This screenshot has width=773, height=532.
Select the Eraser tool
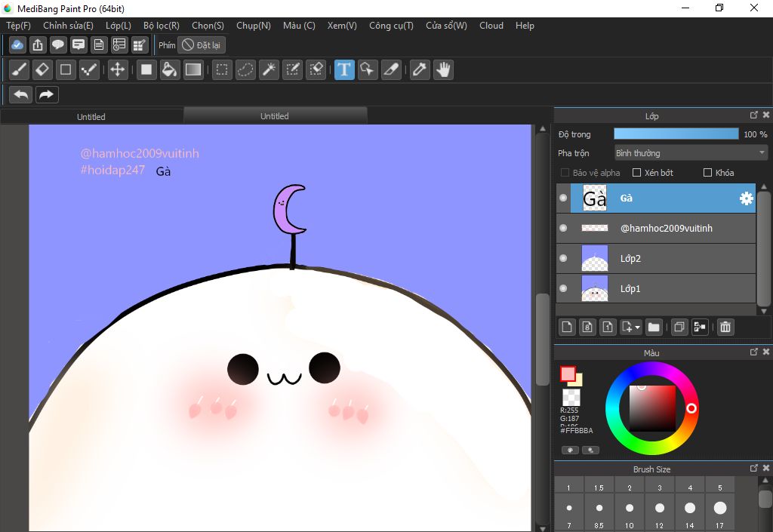pyautogui.click(x=42, y=69)
